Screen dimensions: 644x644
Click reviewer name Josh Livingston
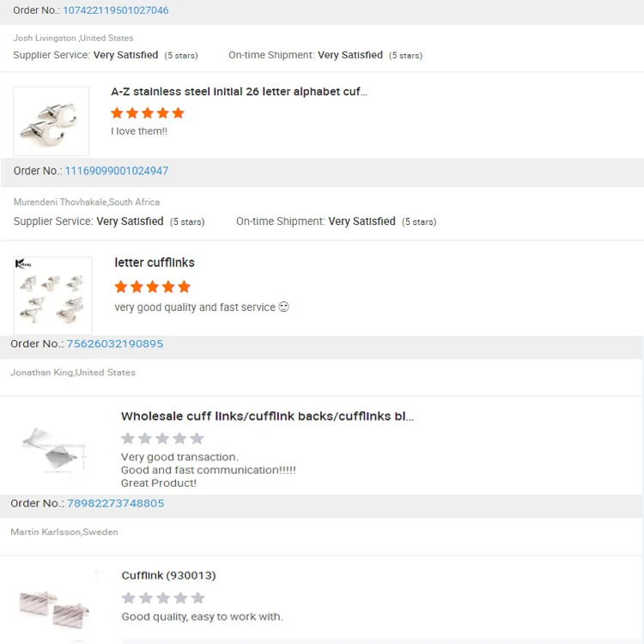click(46, 38)
